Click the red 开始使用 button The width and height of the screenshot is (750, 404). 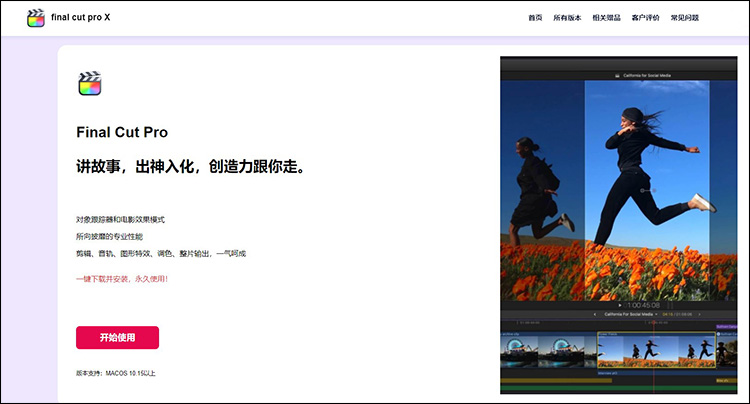click(x=117, y=338)
